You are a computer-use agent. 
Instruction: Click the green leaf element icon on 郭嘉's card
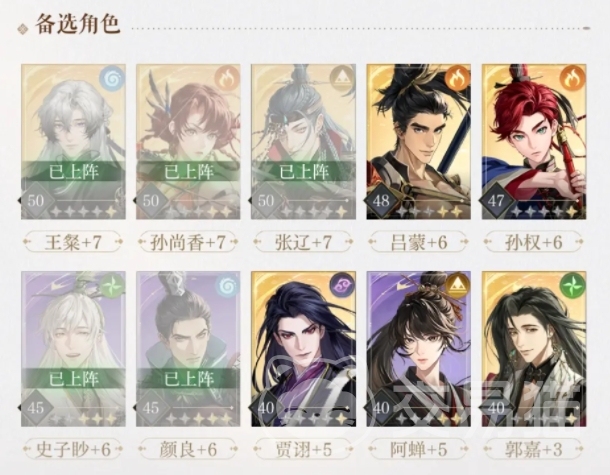tap(573, 286)
